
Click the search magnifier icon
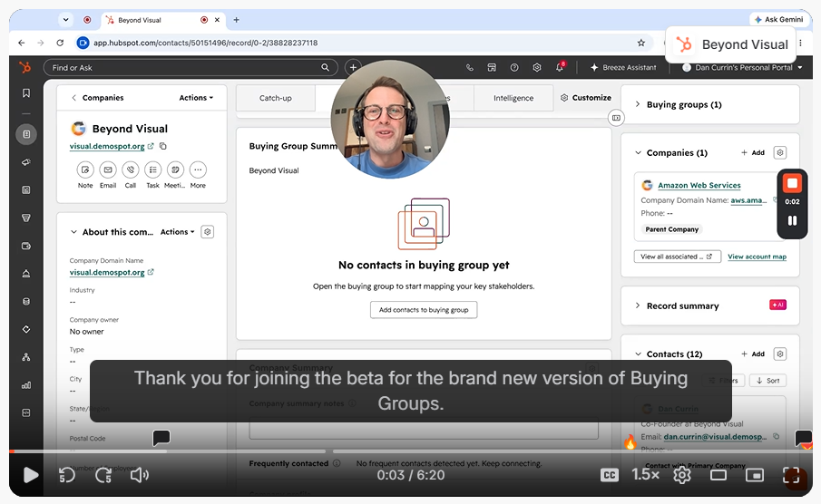(325, 67)
